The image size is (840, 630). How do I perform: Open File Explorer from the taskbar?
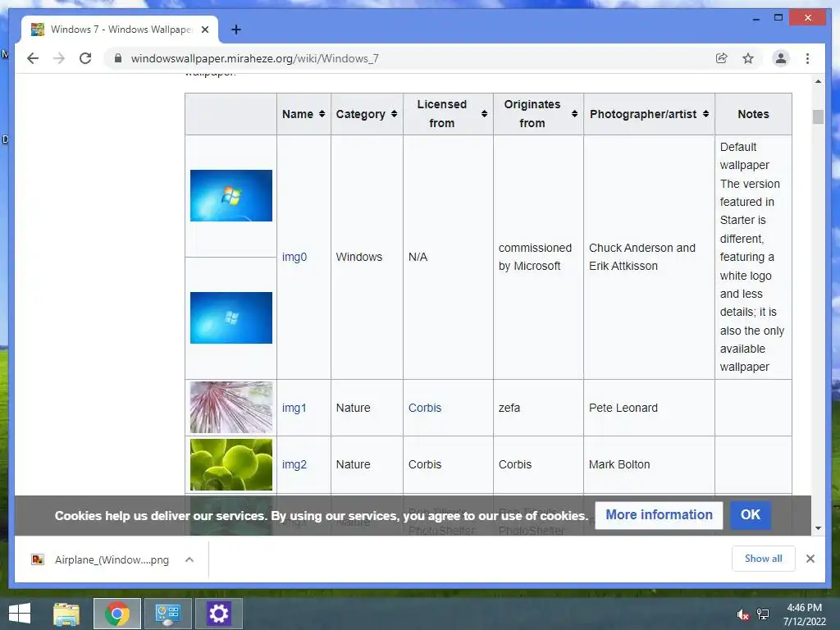click(66, 614)
